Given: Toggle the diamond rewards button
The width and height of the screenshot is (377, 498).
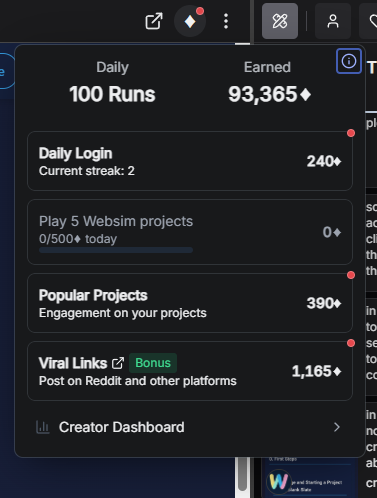Looking at the screenshot, I should (190, 21).
